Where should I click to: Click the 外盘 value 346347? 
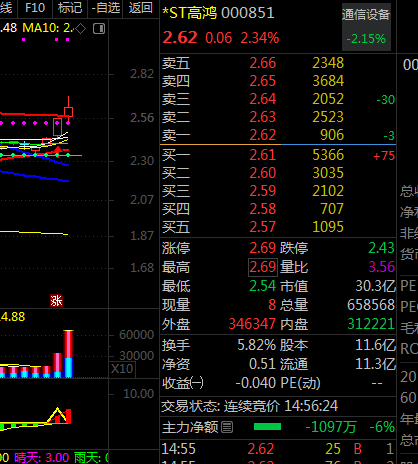(252, 324)
